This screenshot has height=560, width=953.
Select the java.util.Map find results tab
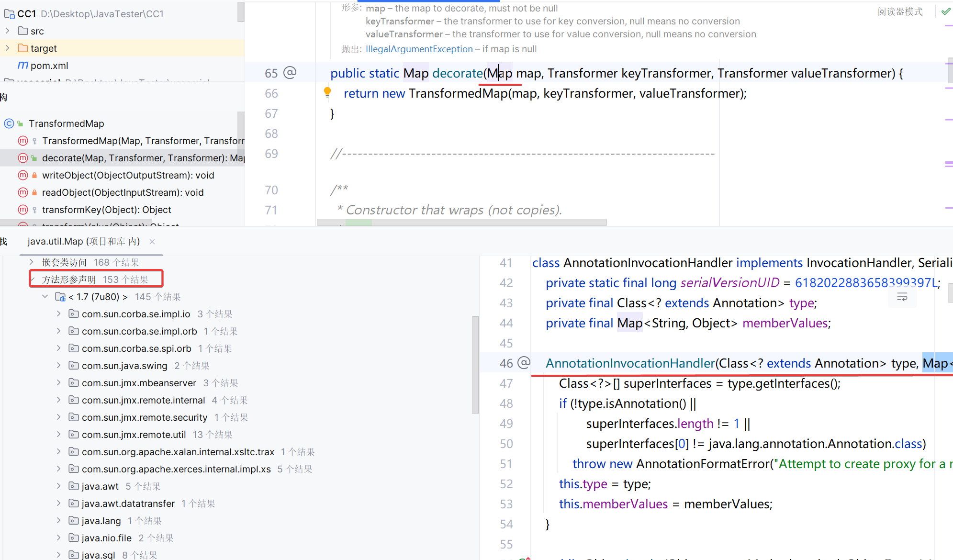coord(83,242)
